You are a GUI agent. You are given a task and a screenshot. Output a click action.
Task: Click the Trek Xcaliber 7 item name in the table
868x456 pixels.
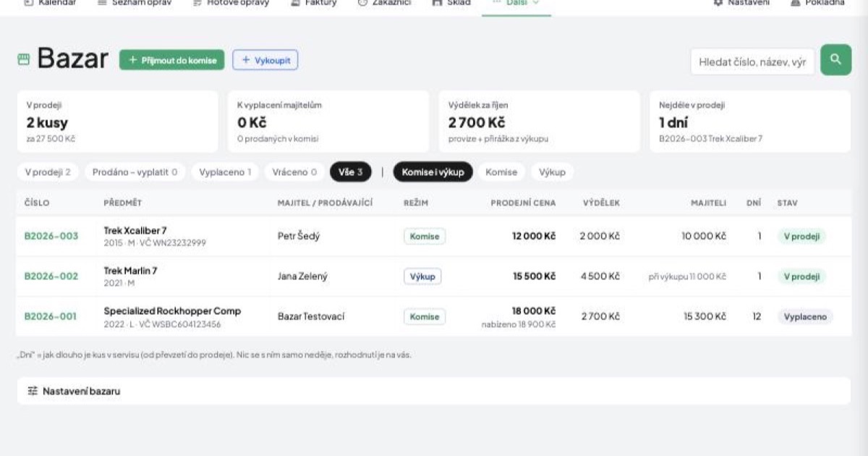[x=135, y=230]
